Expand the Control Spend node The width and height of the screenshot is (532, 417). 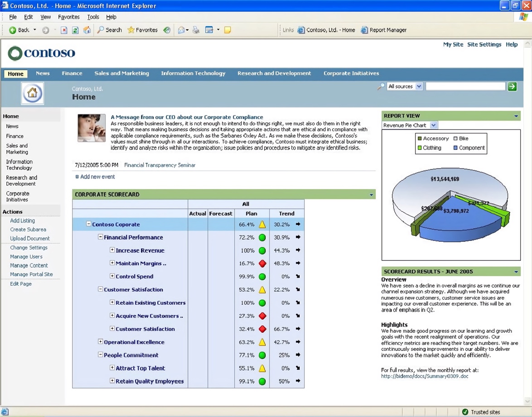[x=112, y=276]
